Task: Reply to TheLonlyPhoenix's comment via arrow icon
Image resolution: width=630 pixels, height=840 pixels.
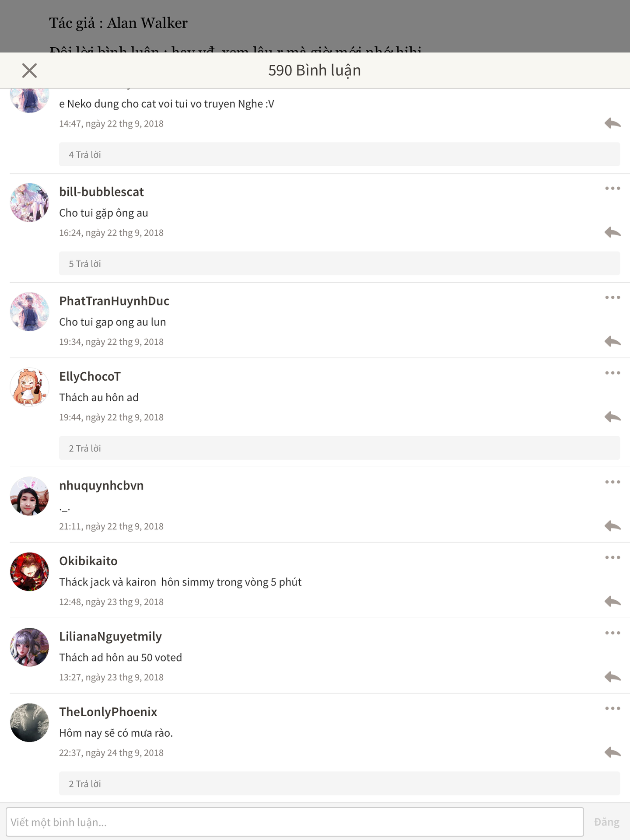Action: (612, 752)
